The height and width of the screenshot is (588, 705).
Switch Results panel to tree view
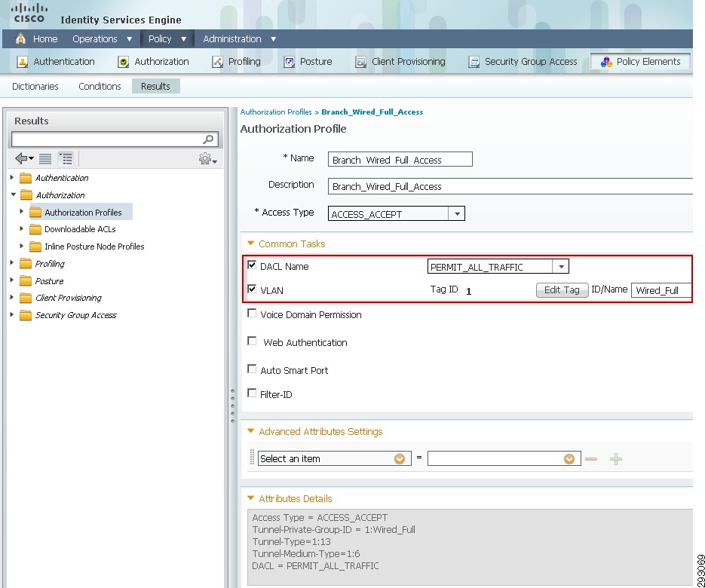coord(66,159)
